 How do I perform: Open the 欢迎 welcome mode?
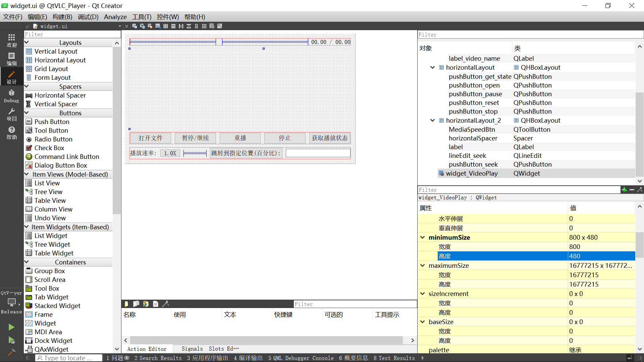pyautogui.click(x=11, y=41)
